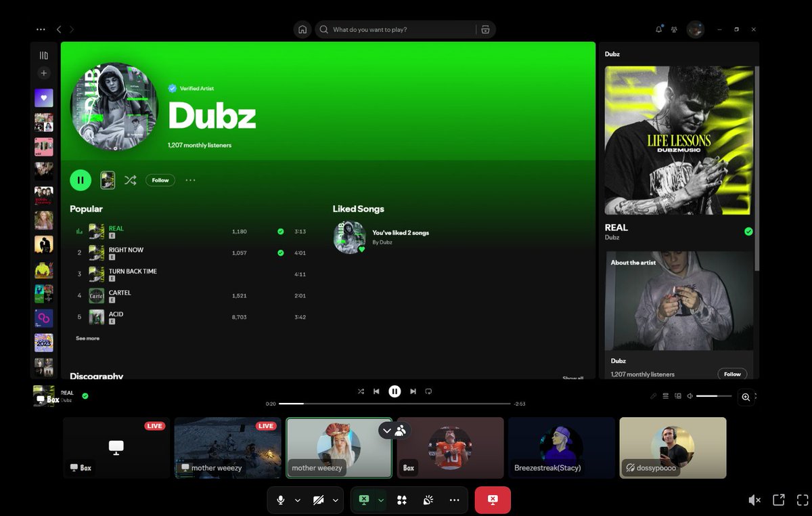Expand microphone input options chevron
Image resolution: width=812 pixels, height=516 pixels.
pyautogui.click(x=298, y=500)
